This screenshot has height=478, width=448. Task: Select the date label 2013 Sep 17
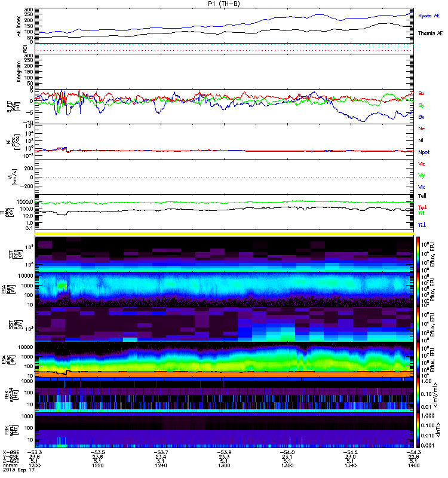19,470
